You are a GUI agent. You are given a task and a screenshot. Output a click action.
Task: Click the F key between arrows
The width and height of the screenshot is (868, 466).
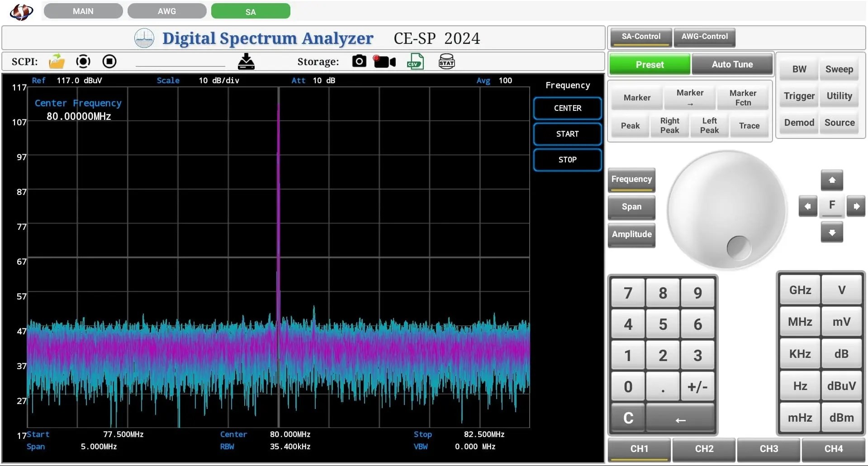pos(832,205)
